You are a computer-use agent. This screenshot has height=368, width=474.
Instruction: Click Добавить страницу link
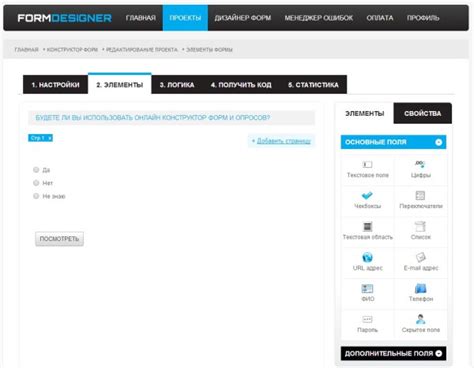point(284,141)
